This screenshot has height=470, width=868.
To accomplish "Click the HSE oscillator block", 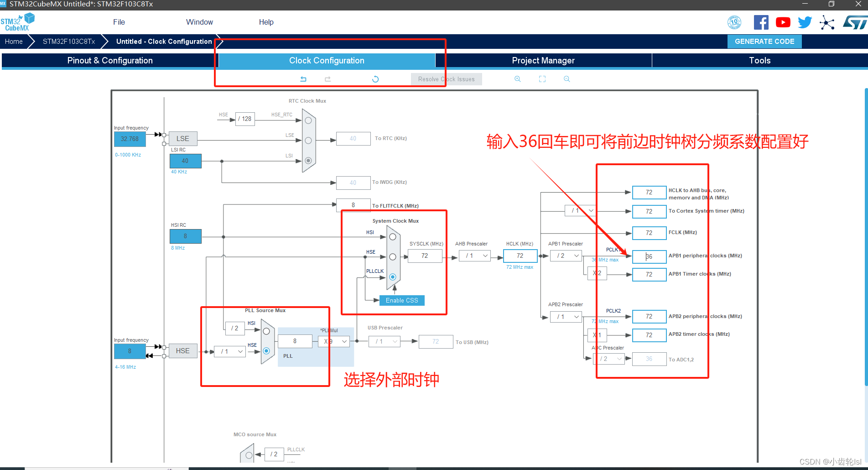I will click(183, 351).
